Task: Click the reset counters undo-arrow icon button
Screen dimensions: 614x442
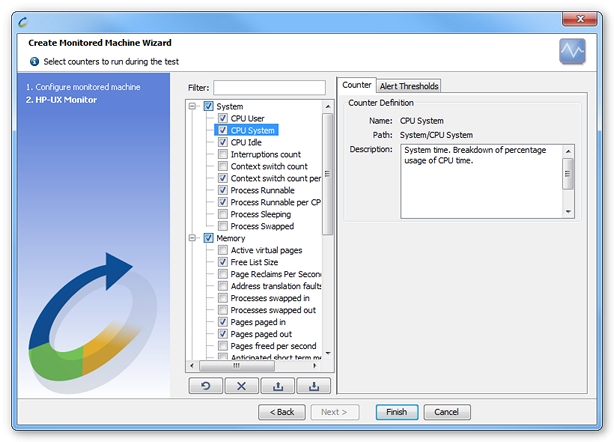Action: click(x=206, y=386)
